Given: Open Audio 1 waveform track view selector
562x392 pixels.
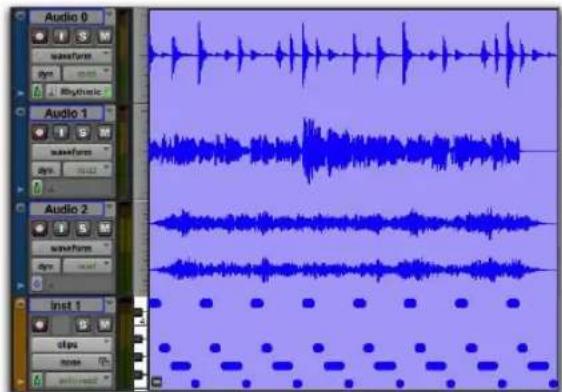Looking at the screenshot, I should tap(72, 152).
